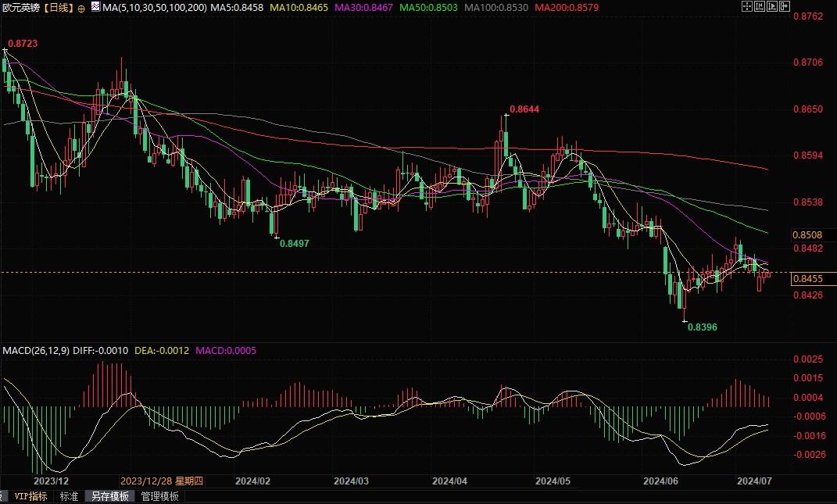
Task: Click the MA5:0.8458 value
Action: point(237,8)
